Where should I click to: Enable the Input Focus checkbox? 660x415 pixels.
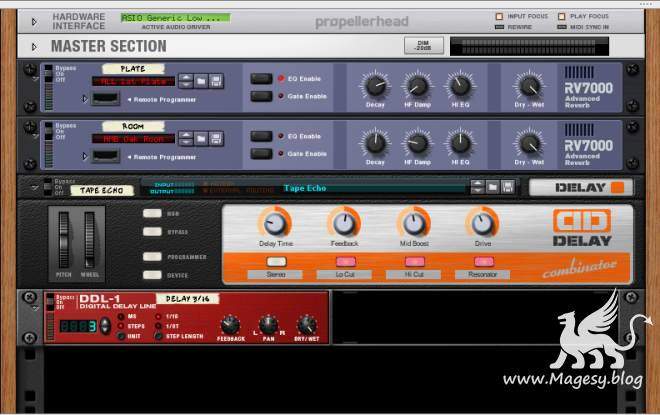(x=499, y=16)
